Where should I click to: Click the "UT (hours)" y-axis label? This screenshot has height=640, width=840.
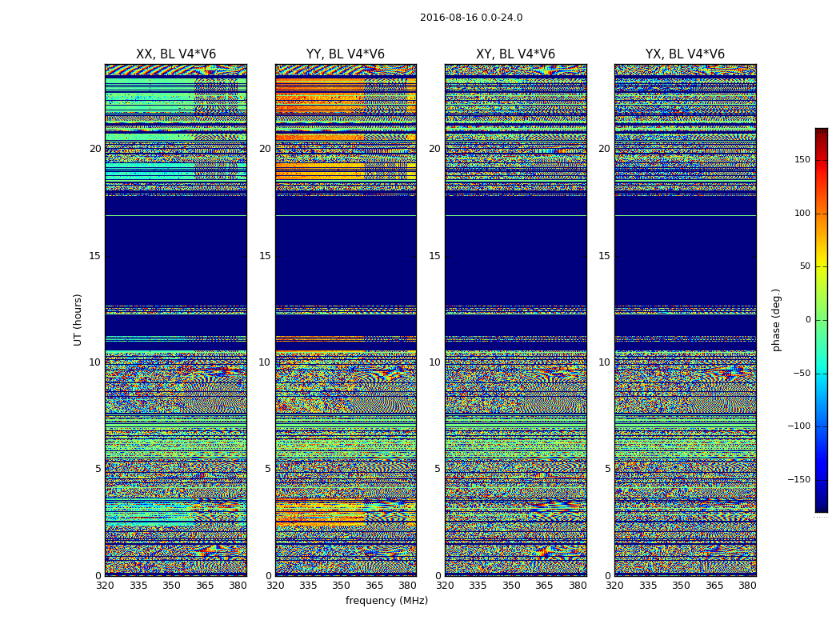tap(78, 319)
